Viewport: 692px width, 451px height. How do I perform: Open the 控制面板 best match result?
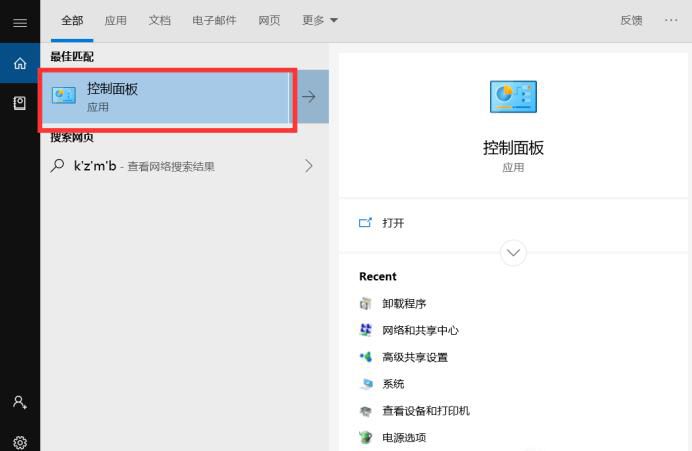tap(165, 96)
